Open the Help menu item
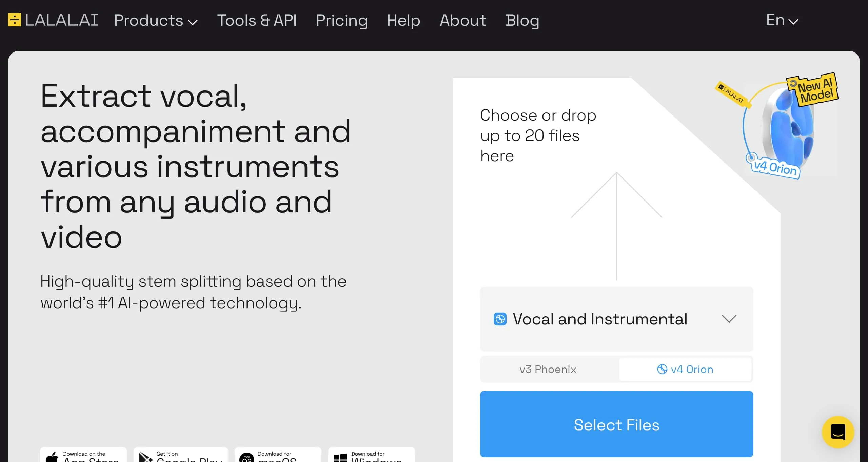868x462 pixels. coord(403,20)
